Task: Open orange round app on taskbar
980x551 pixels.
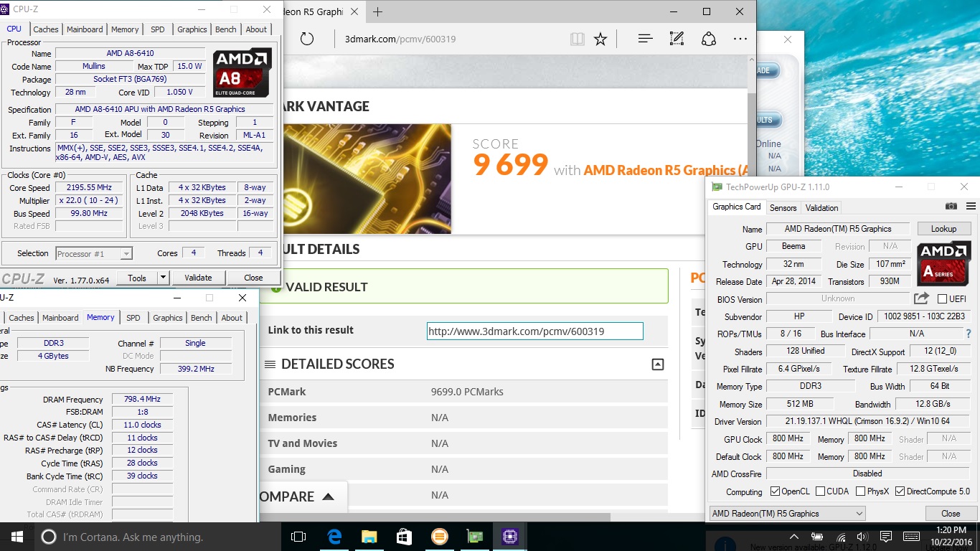Action: point(440,537)
